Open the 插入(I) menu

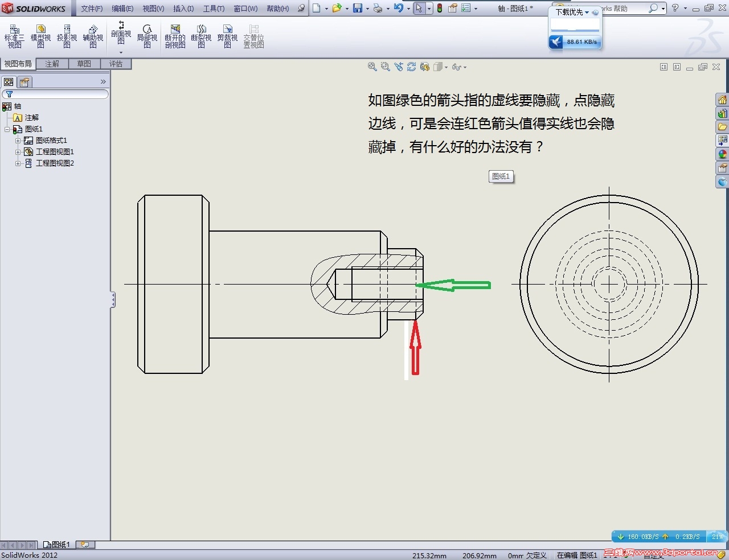[x=183, y=9]
